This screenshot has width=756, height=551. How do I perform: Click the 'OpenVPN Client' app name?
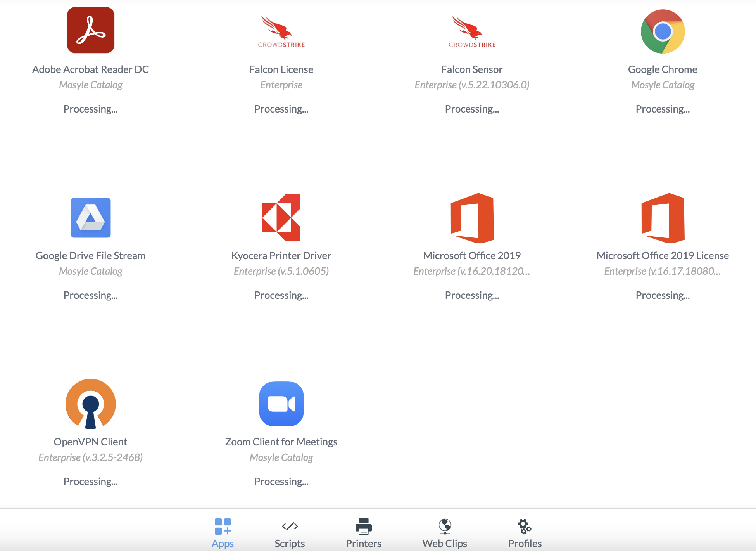[91, 442]
